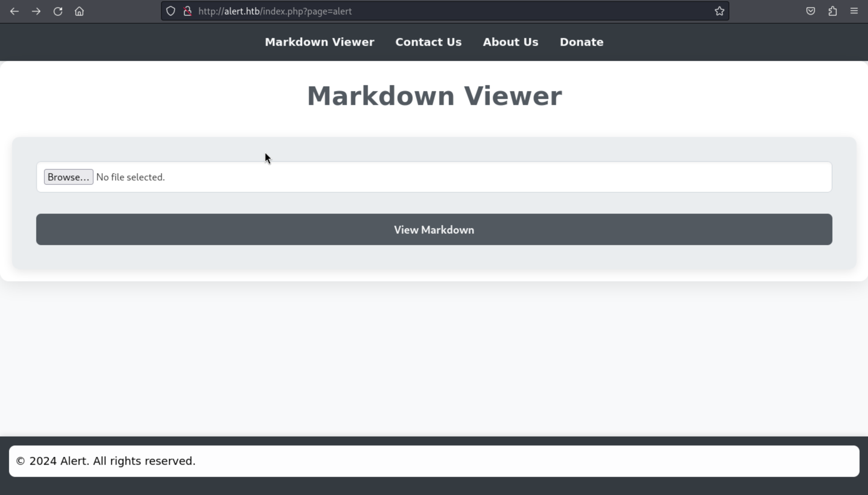
Task: Click the tracking protection shield icon
Action: click(170, 11)
